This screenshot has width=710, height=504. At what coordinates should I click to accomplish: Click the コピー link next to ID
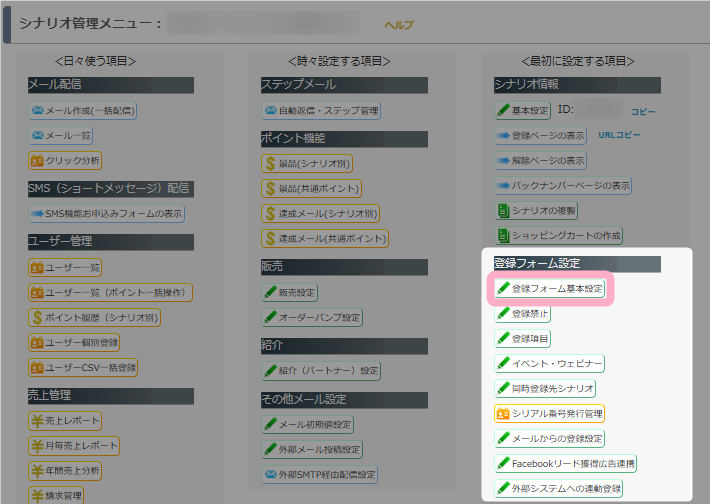coord(643,111)
